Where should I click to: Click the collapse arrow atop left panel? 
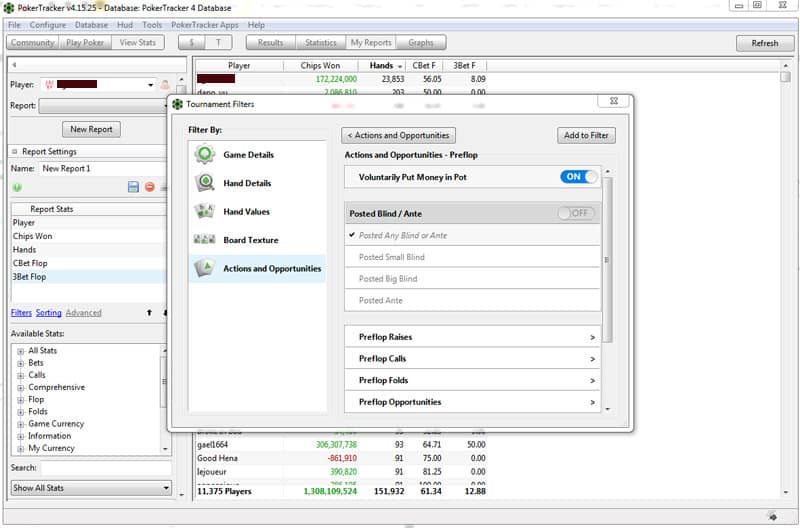(14, 65)
